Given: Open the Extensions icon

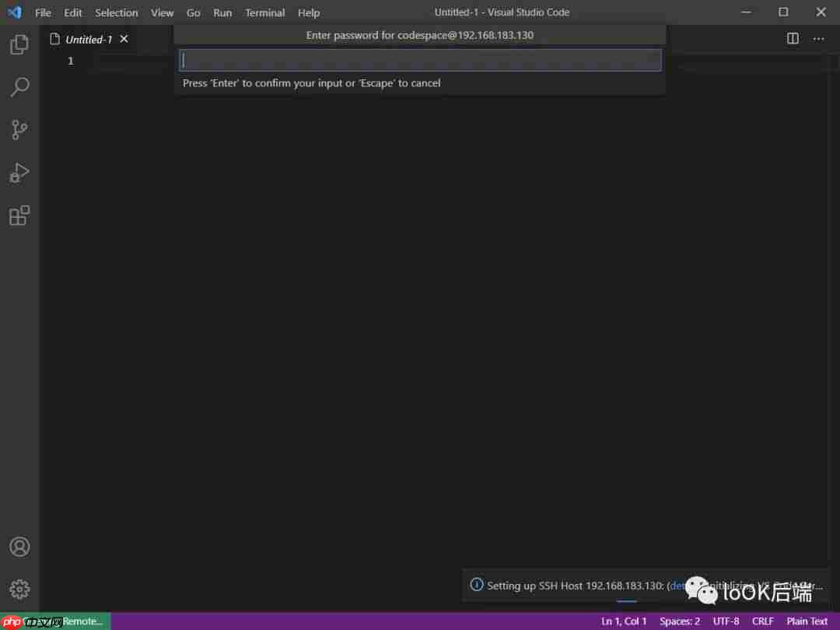Looking at the screenshot, I should (x=19, y=215).
